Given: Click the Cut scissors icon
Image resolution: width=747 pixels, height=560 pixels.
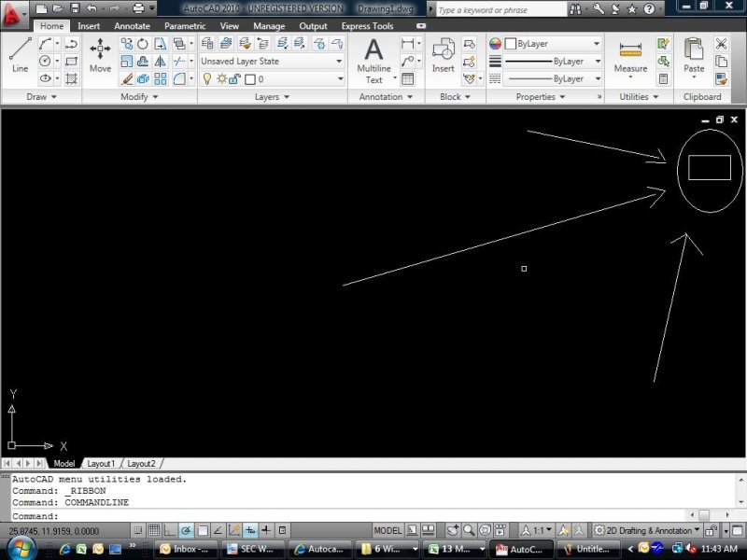Looking at the screenshot, I should point(721,44).
